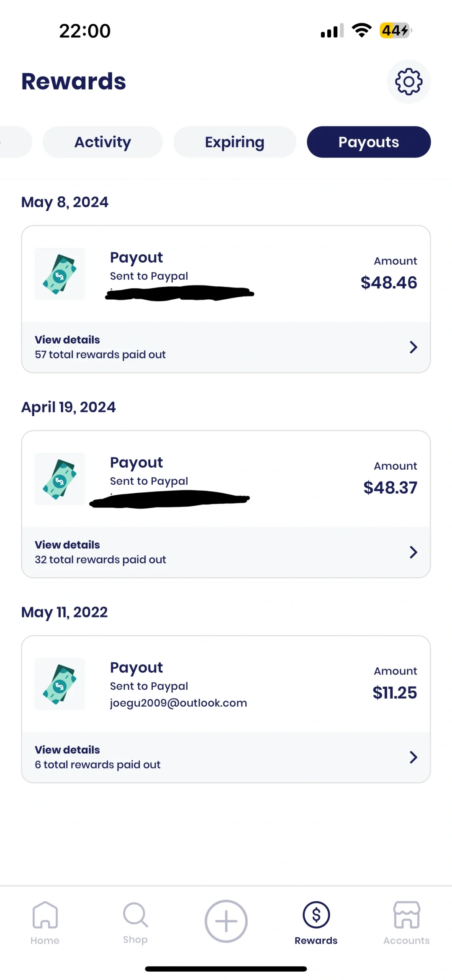The height and width of the screenshot is (980, 452).
Task: Expand details chevron for $48.46 payout
Action: point(413,347)
